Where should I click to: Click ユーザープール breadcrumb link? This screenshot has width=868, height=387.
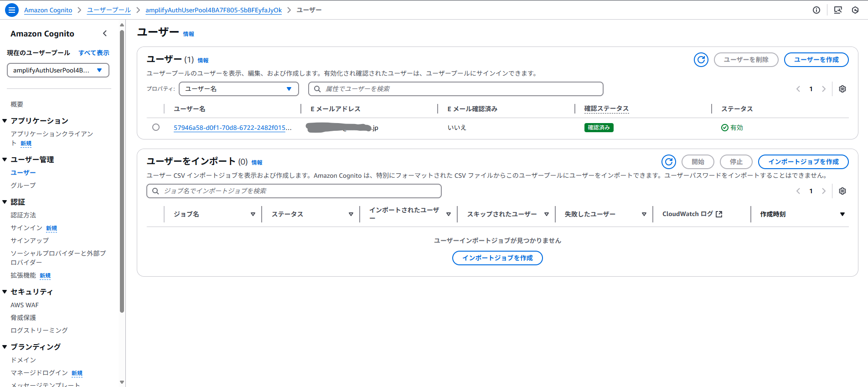coord(109,10)
